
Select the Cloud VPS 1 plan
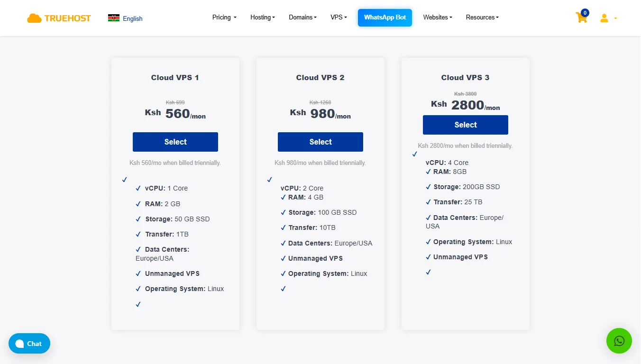(x=175, y=142)
